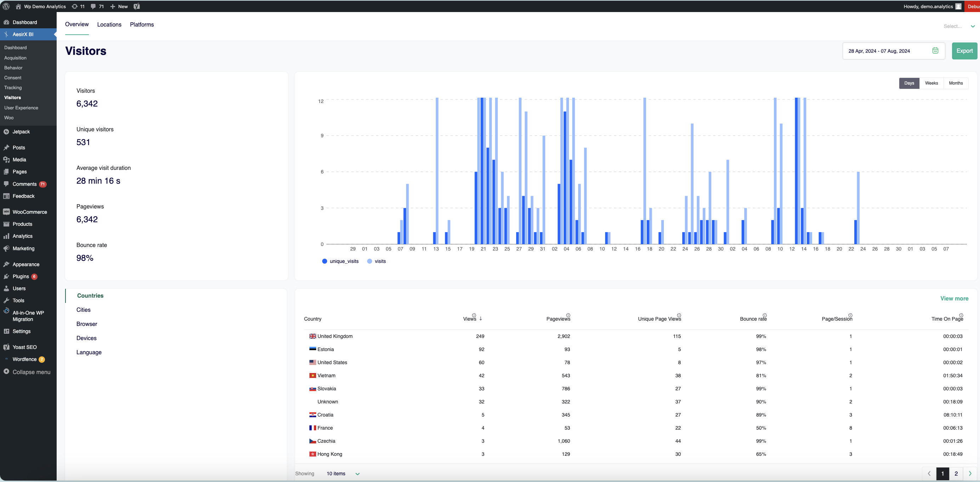Click the date range 28 Apr - 07 Aug field
This screenshot has width=980, height=482.
(x=894, y=51)
